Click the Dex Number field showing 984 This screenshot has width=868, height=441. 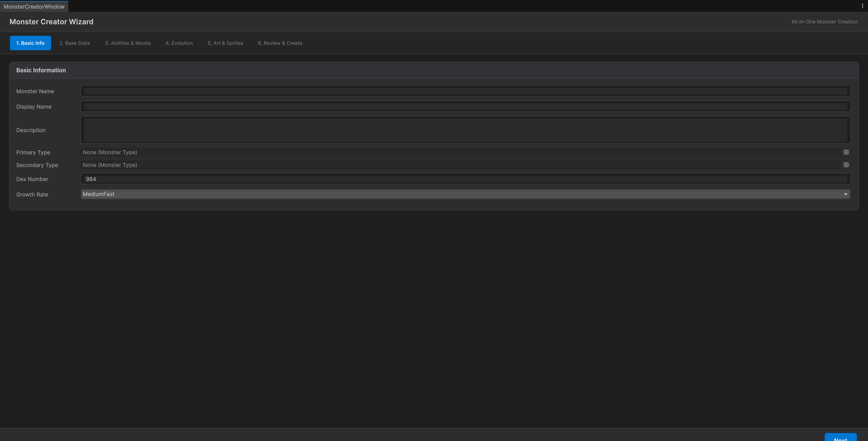pos(465,179)
